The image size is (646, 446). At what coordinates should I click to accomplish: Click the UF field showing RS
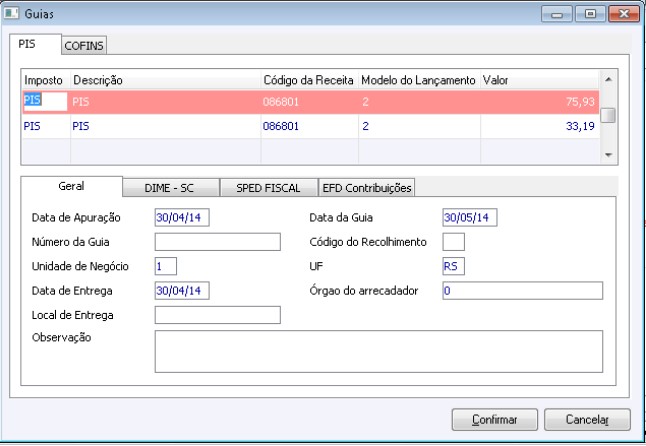(454, 266)
